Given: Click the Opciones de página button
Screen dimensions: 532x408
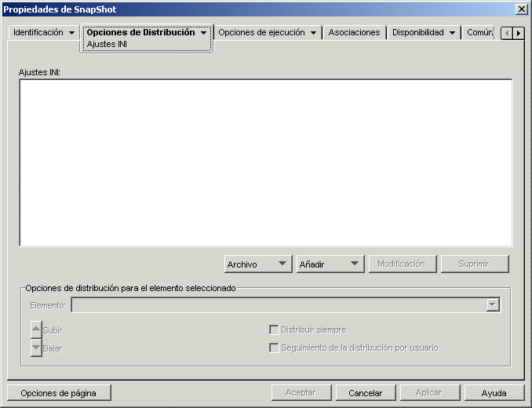Looking at the screenshot, I should coord(59,393).
